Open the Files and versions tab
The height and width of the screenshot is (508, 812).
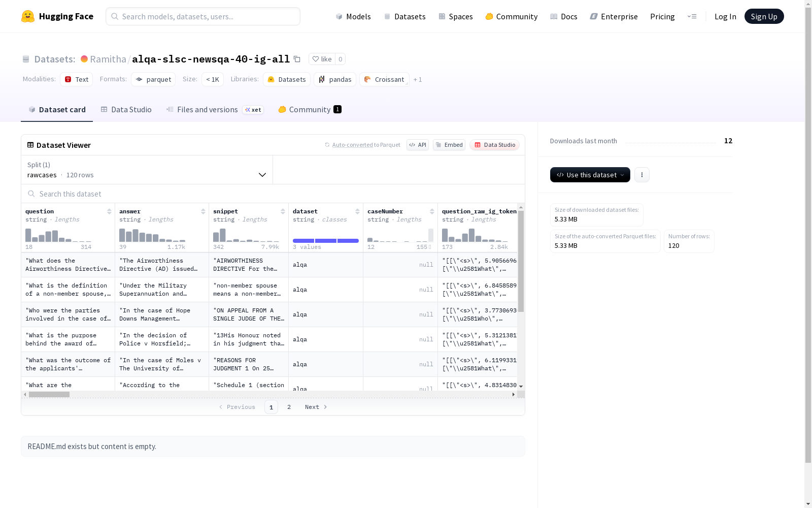[x=215, y=110]
